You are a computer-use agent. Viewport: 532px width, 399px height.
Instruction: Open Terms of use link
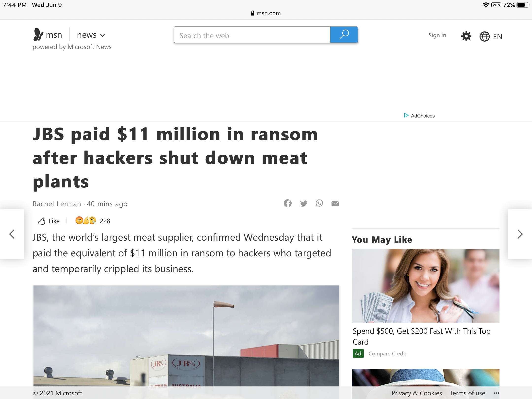[x=467, y=393]
